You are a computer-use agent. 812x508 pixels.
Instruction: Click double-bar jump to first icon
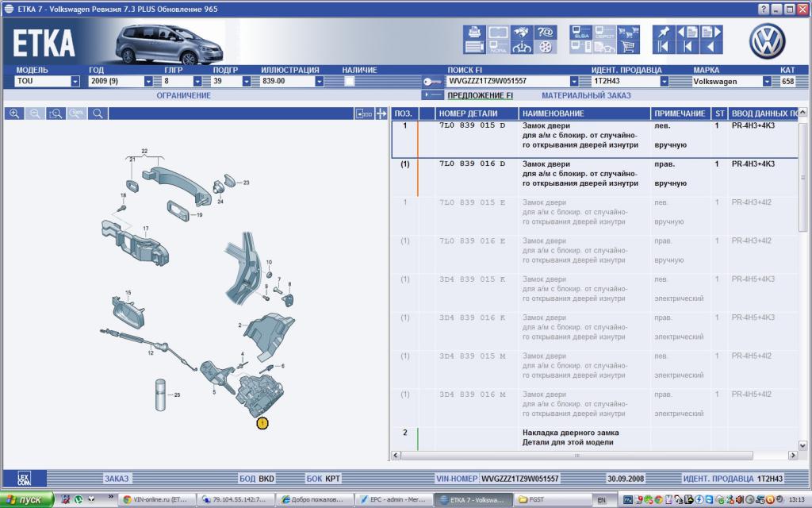(x=664, y=47)
